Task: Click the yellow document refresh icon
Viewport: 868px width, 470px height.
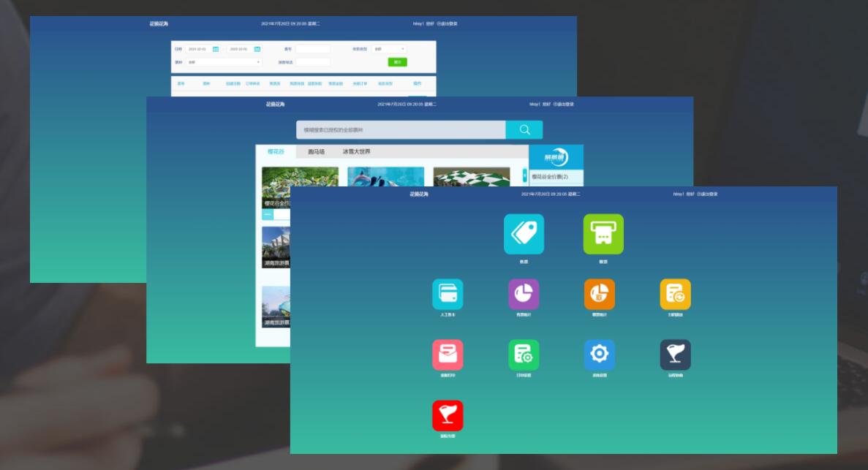Action: (675, 294)
